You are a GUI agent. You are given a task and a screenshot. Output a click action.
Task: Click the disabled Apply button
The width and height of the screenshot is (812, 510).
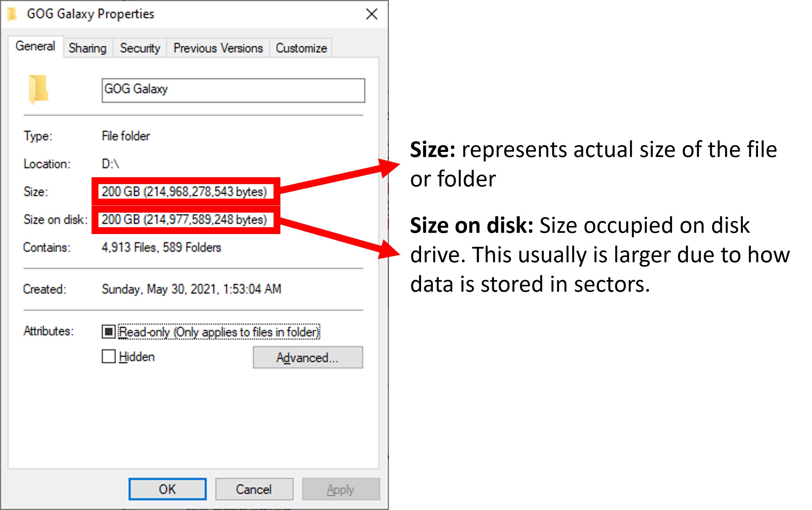340,489
